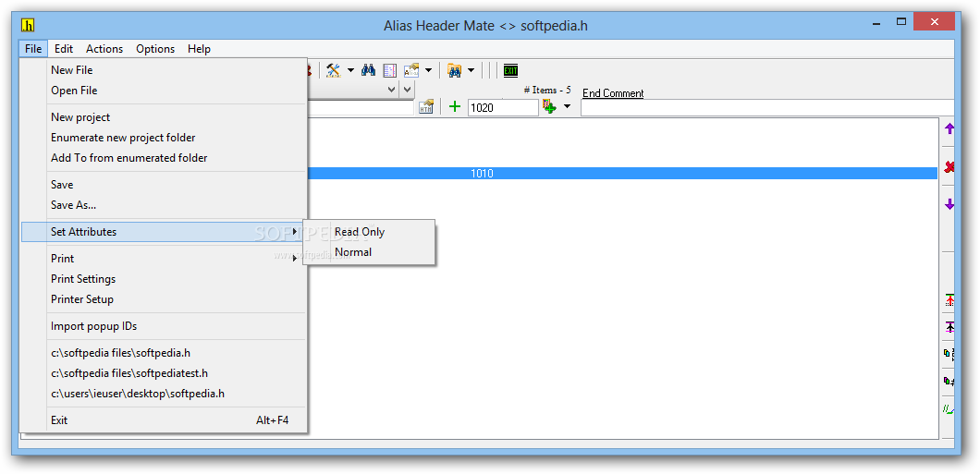This screenshot has height=474, width=980.
Task: Click the green EXIT icon
Action: tap(511, 70)
